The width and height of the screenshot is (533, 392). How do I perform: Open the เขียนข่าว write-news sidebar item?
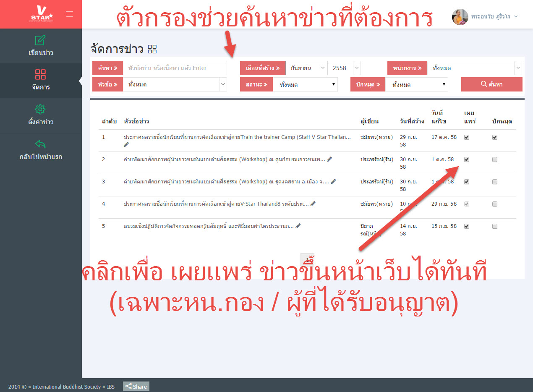(x=40, y=41)
